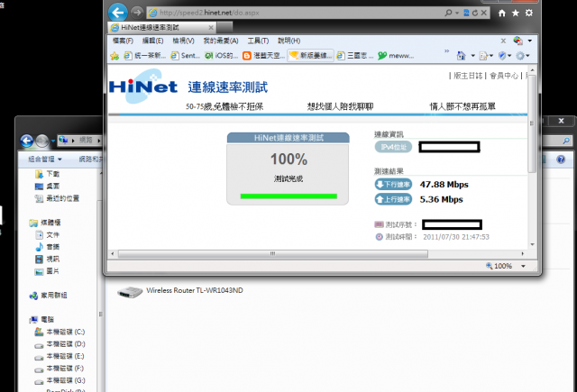Open the 說明(H) menu
The height and width of the screenshot is (392, 577).
point(289,41)
